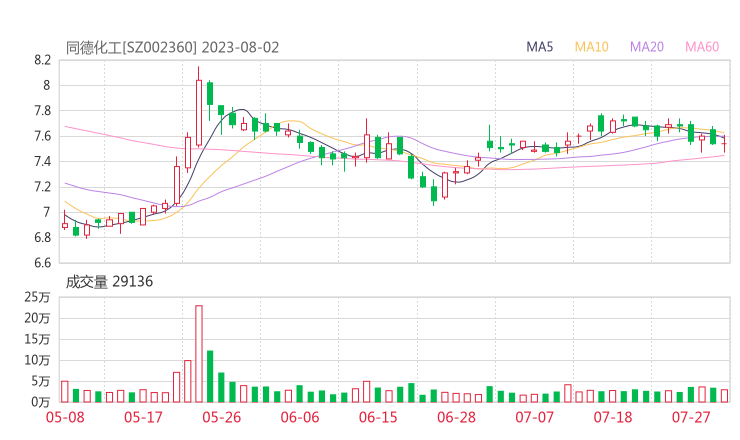Click the tallest volume bar near 23万
Screen dimensions: 740x440
199,354
